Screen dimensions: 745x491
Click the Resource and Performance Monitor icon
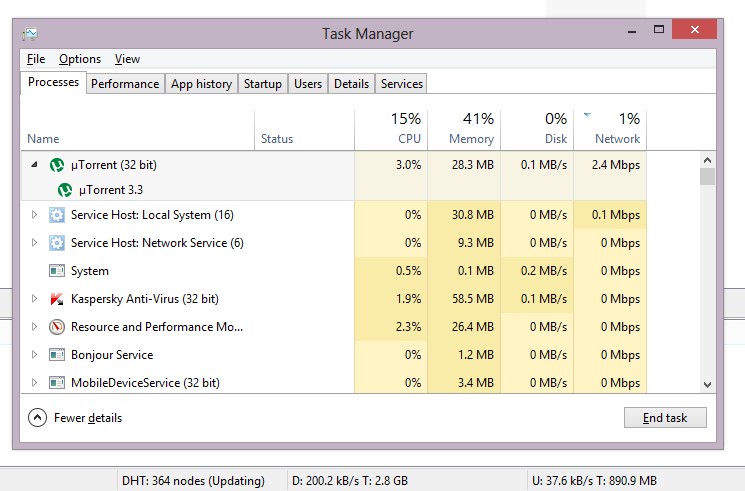pos(57,327)
